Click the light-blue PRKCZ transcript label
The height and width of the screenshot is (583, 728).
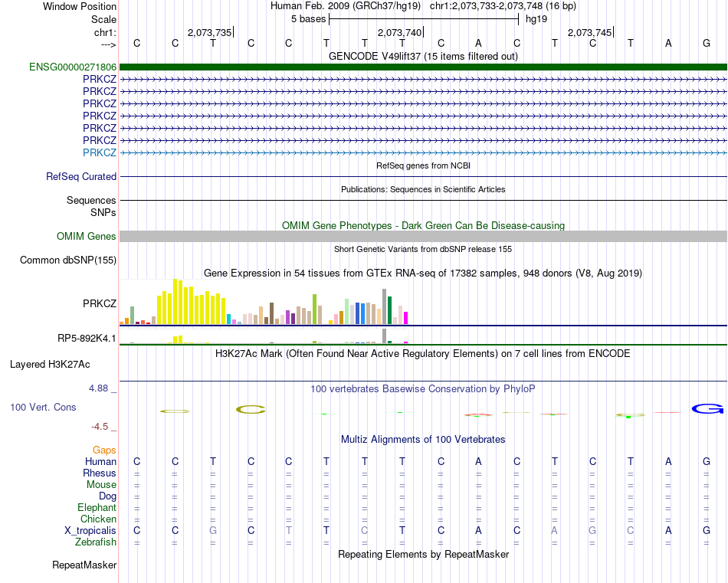click(x=100, y=152)
